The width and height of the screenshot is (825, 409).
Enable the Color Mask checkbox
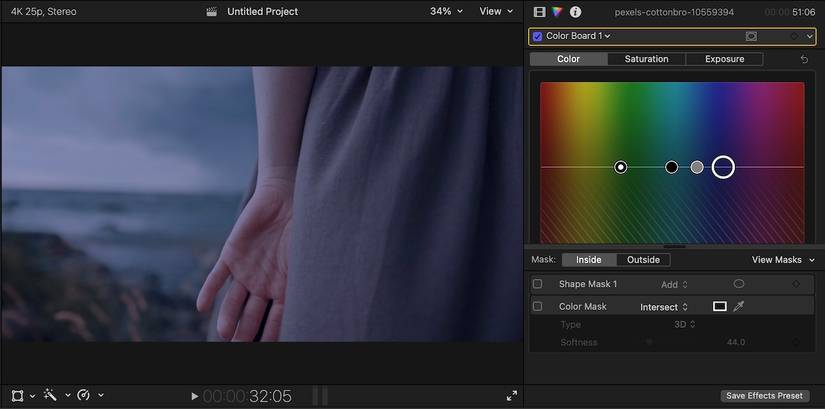[x=537, y=306]
